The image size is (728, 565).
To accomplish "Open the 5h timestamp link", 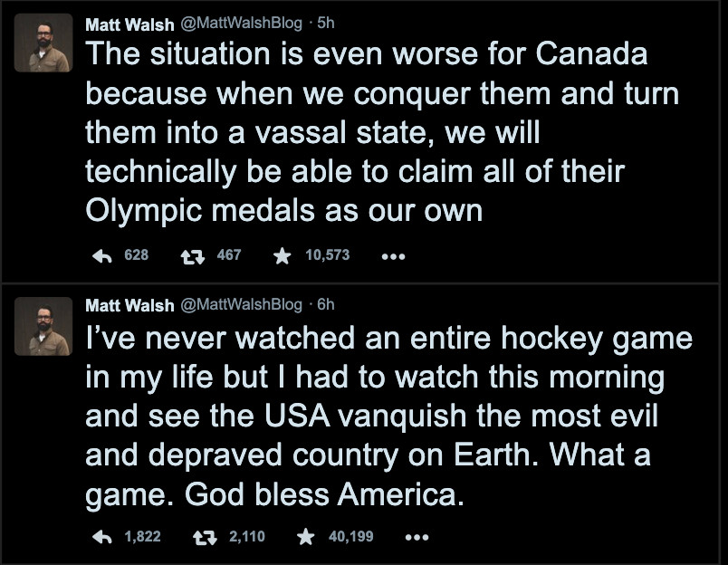I will point(324,24).
